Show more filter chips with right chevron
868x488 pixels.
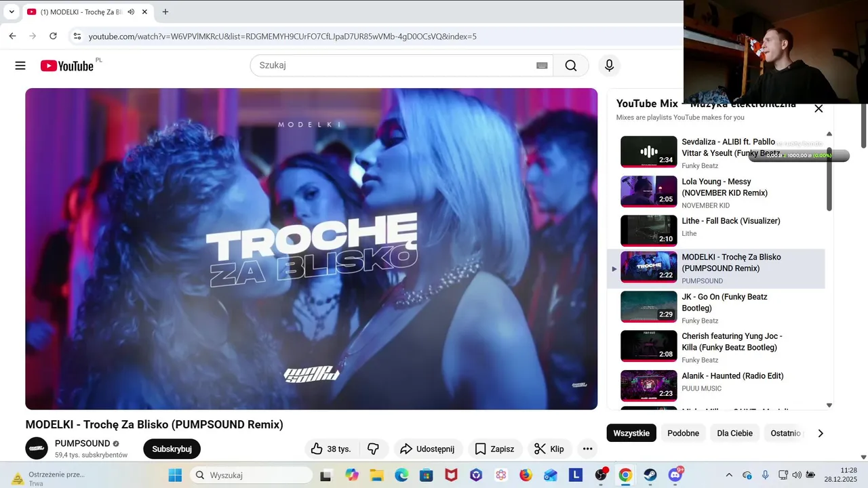pos(821,433)
